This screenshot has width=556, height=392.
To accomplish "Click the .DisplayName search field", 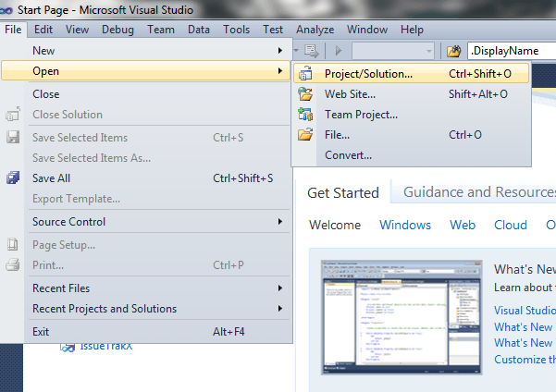I will pyautogui.click(x=512, y=51).
